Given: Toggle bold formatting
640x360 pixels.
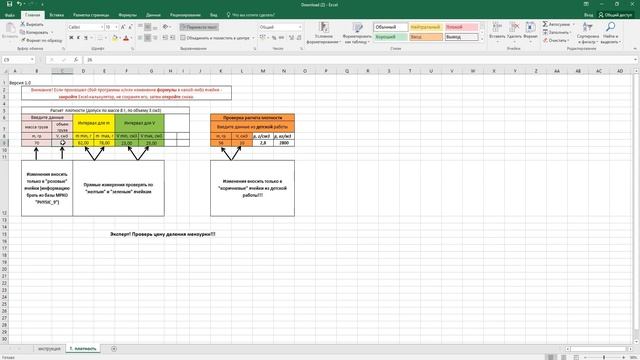Looking at the screenshot, I should click(x=71, y=38).
